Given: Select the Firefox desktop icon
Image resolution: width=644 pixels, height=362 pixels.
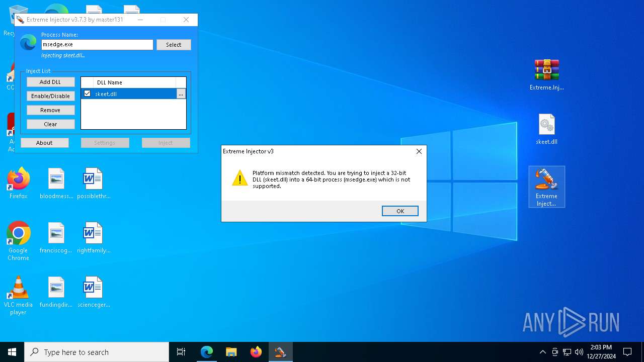Looking at the screenshot, I should coord(19,183).
